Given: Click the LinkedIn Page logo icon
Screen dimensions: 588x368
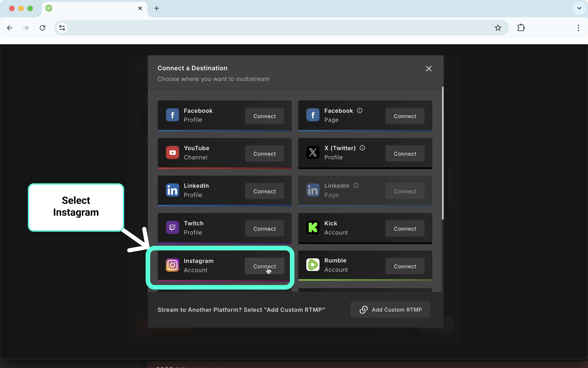Looking at the screenshot, I should [313, 190].
